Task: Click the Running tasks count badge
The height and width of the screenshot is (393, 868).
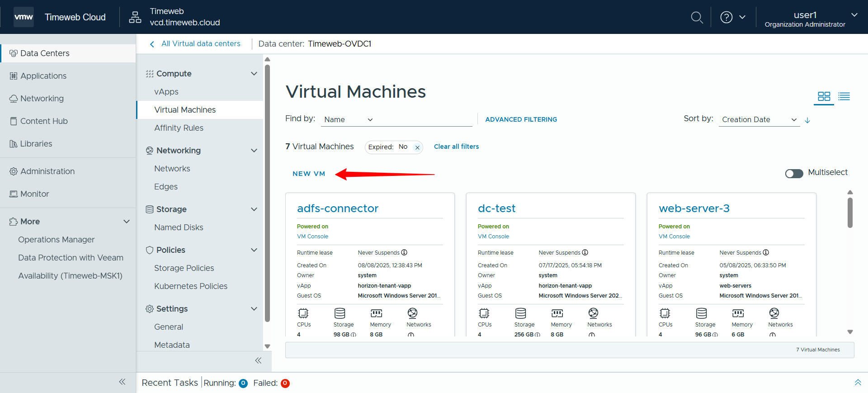Action: (x=243, y=384)
